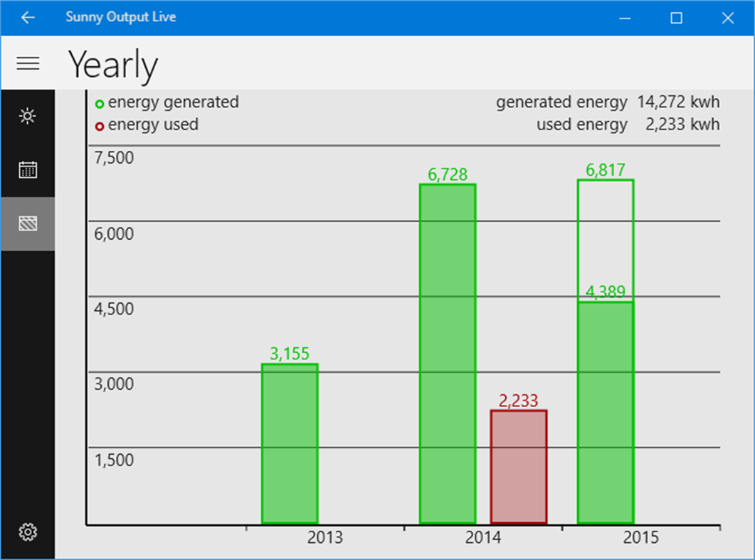
Task: Select the sun icon for daily view
Action: (28, 115)
